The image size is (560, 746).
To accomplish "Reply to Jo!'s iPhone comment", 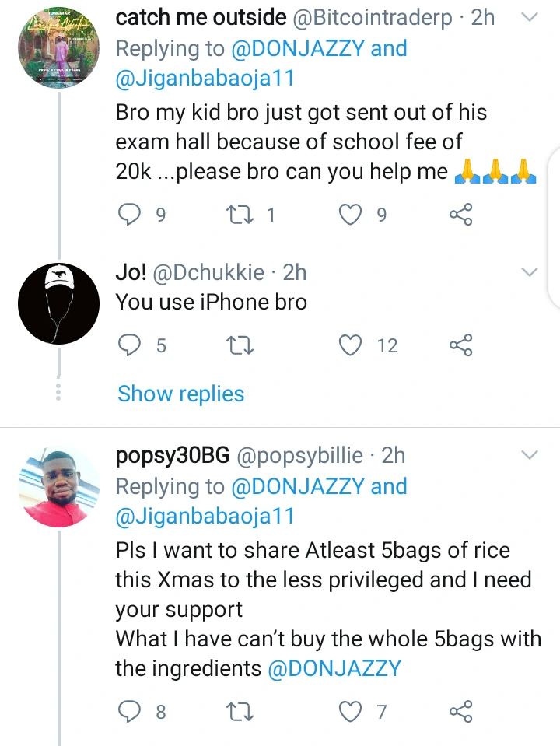I will pyautogui.click(x=128, y=345).
